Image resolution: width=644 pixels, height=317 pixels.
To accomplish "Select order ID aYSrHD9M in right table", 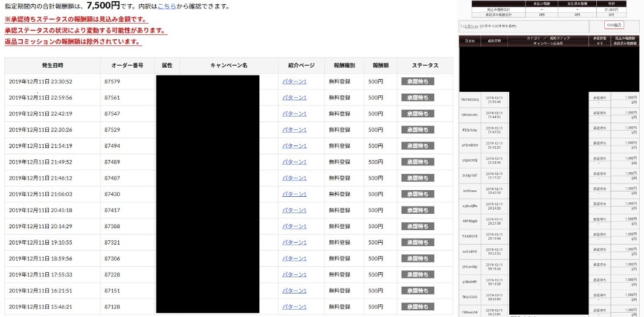I will coord(470,145).
